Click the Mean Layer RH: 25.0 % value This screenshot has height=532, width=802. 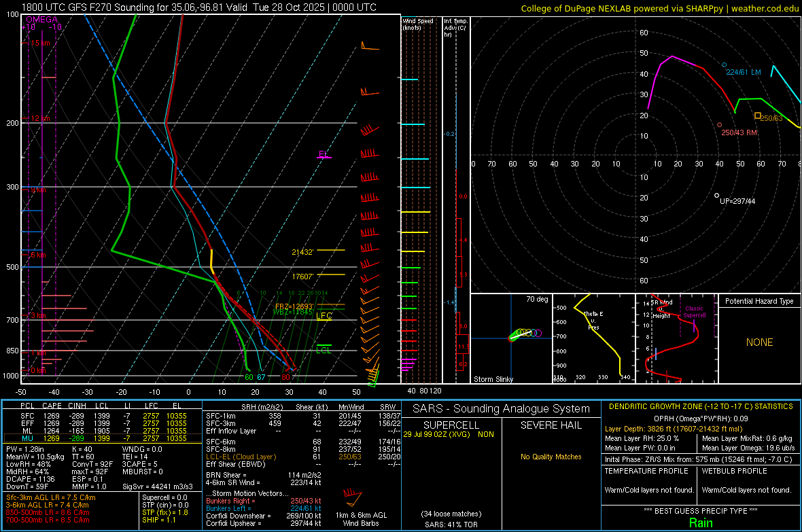[x=642, y=438]
